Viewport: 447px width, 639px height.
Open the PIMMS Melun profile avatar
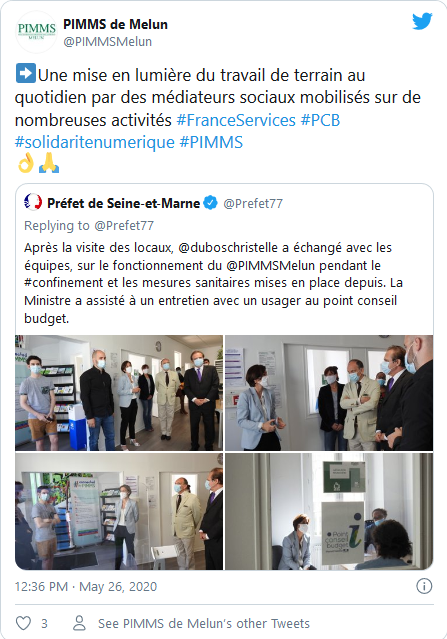click(x=36, y=32)
